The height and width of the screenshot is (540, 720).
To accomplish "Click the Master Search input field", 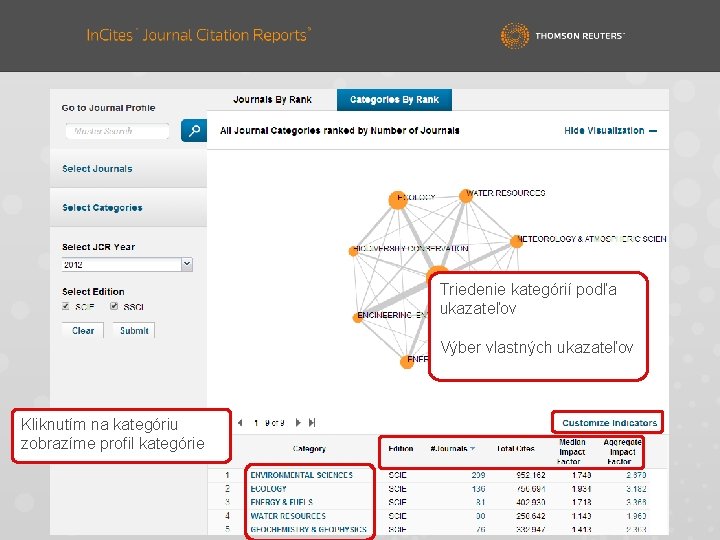I will (x=117, y=131).
